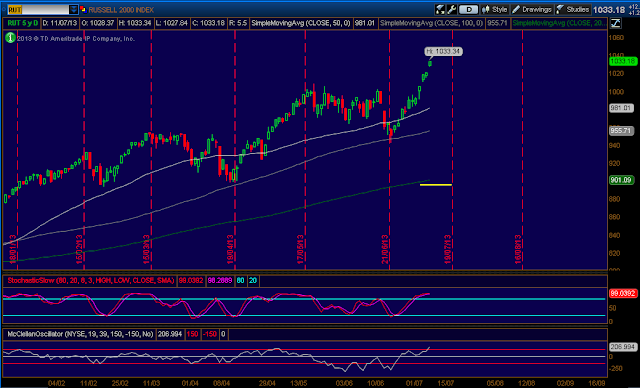Click the O: 1028.37 open value

tap(98, 23)
